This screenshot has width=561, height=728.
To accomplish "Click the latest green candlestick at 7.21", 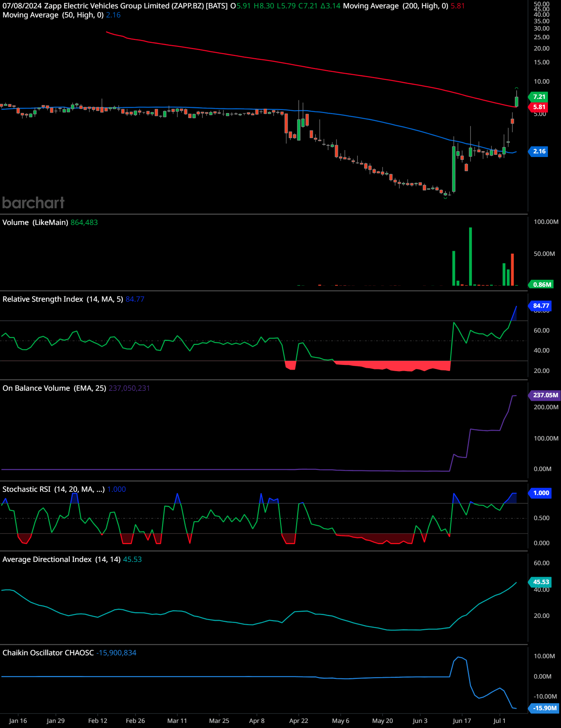I will [516, 101].
